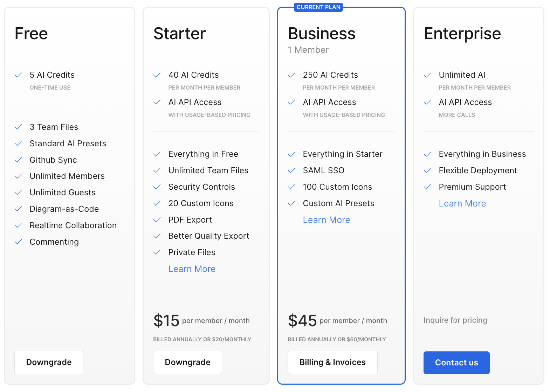
Task: Click the checkmark beside Realtime Collaboration
Action: pos(18,225)
